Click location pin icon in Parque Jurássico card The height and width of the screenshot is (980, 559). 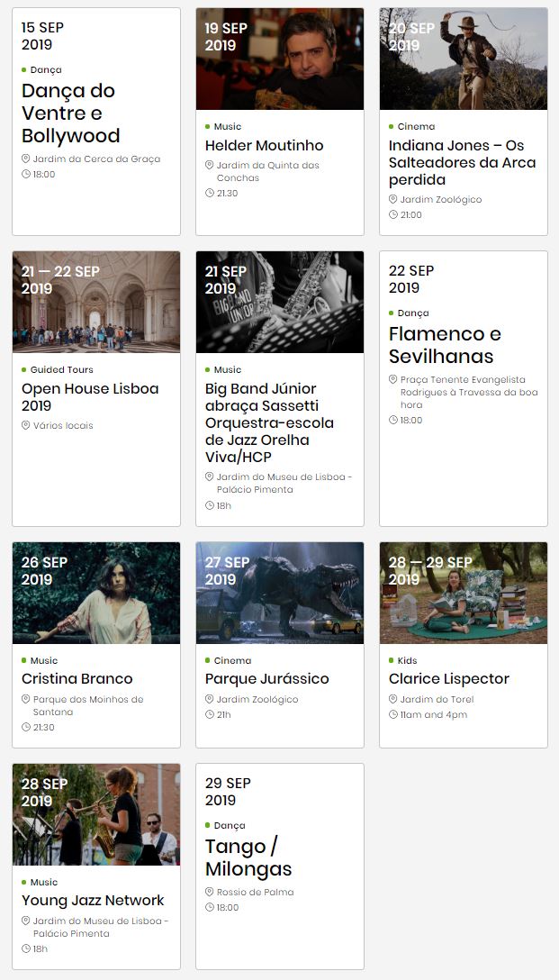pos(209,699)
